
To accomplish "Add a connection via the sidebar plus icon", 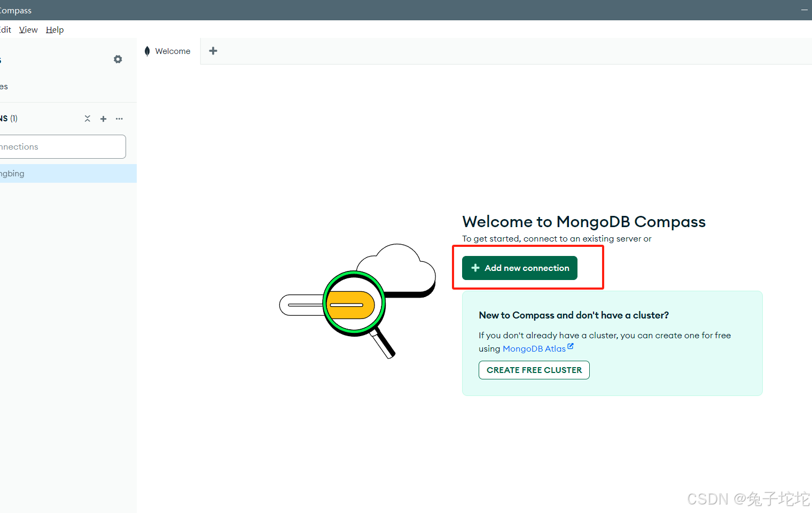I will point(104,119).
